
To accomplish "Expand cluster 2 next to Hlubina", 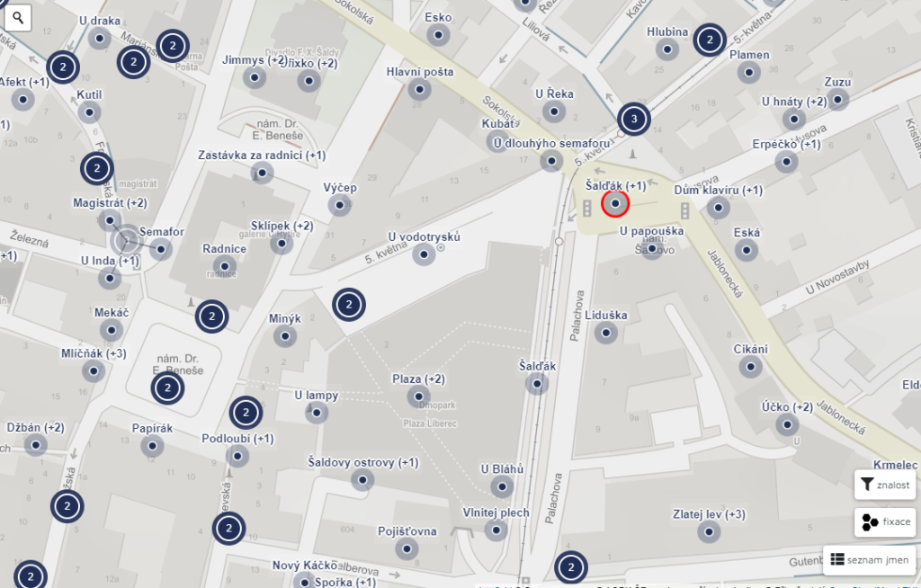I will 710,40.
